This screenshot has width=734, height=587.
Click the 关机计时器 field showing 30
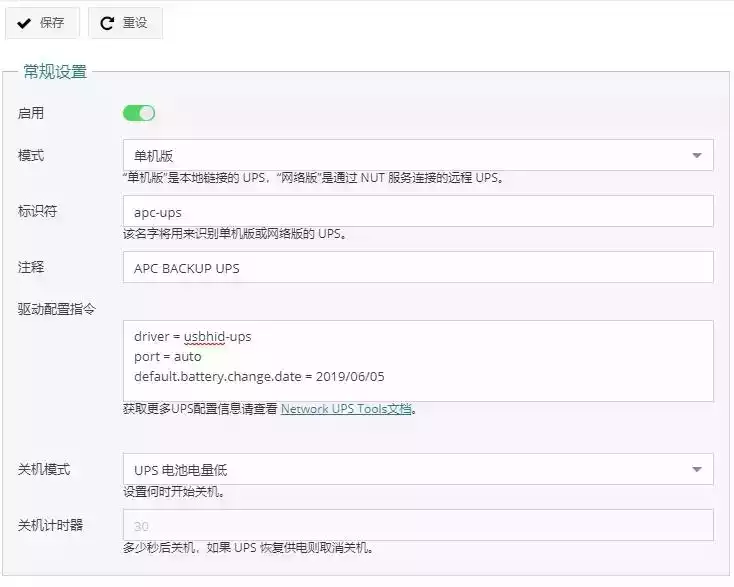[417, 525]
